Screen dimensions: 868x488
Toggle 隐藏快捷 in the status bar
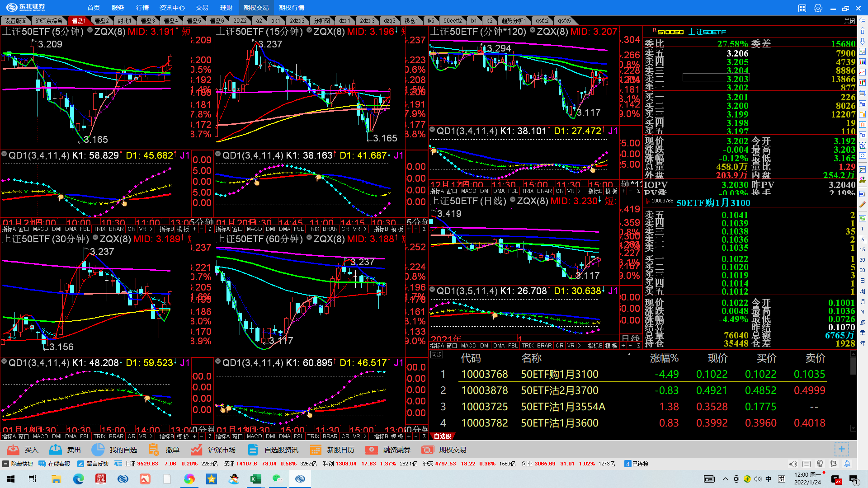point(18,464)
